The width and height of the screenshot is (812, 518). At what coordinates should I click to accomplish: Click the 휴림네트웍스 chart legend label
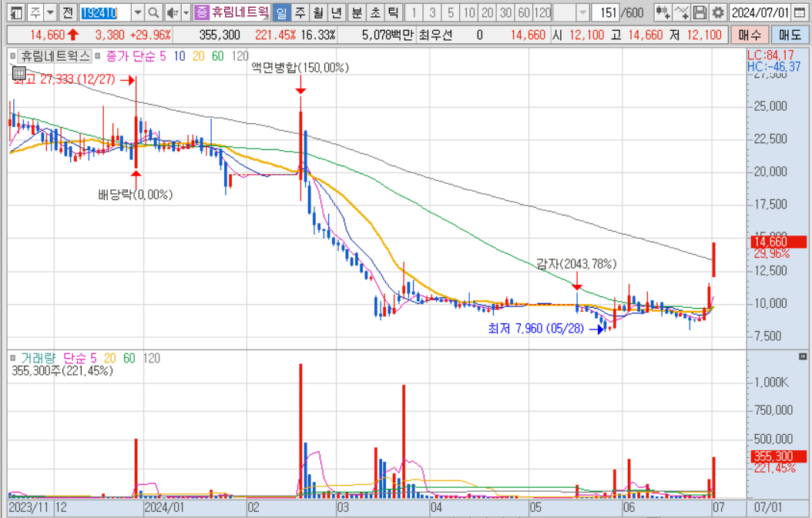(x=55, y=56)
